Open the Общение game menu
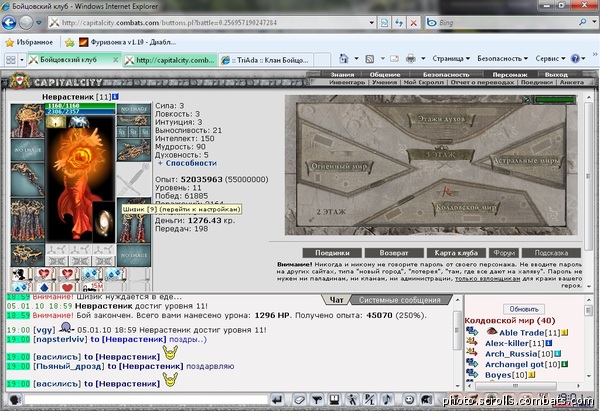This screenshot has width=600, height=411. 385,74
